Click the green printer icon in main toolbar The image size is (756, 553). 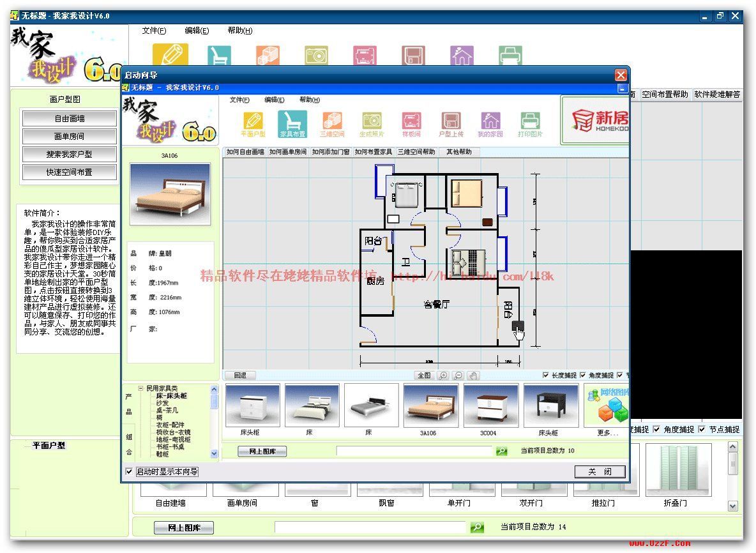point(511,55)
